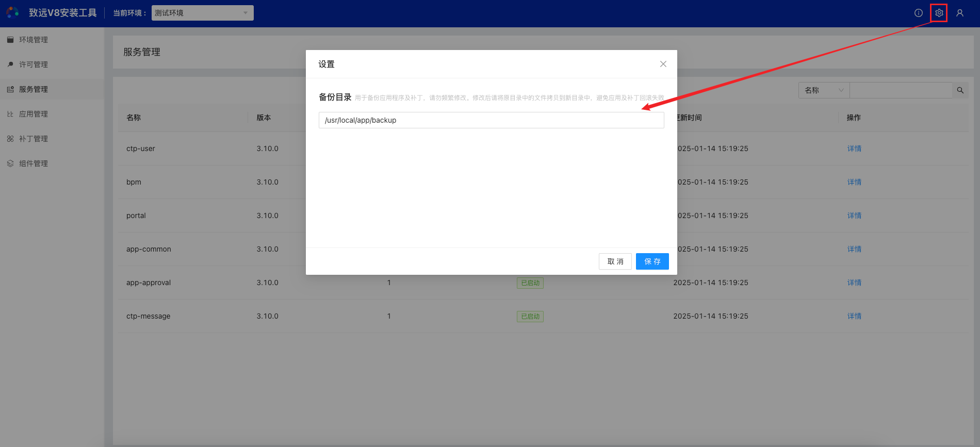This screenshot has height=447, width=980.
Task: Click the 备份目录 path input field
Action: [x=491, y=120]
